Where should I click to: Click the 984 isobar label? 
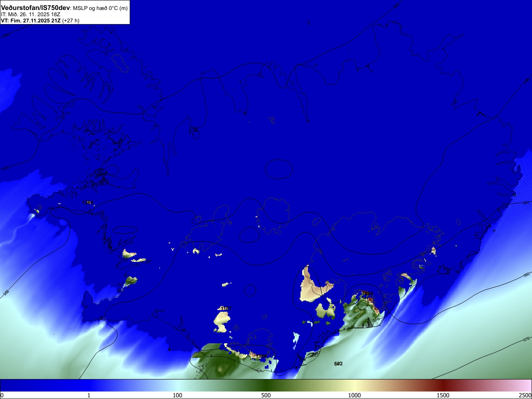[526, 203]
